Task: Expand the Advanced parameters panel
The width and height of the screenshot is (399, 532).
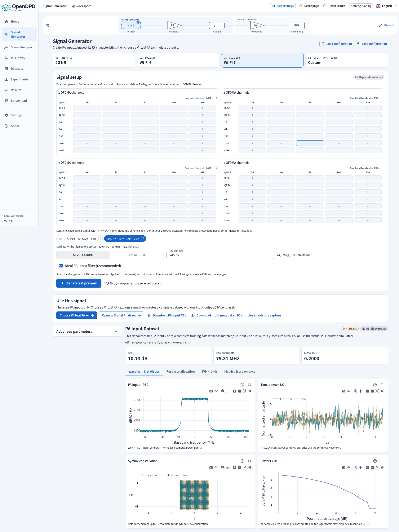Action: click(87, 331)
